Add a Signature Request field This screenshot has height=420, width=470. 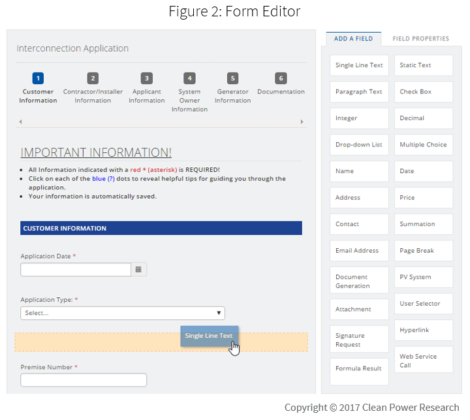click(x=359, y=339)
